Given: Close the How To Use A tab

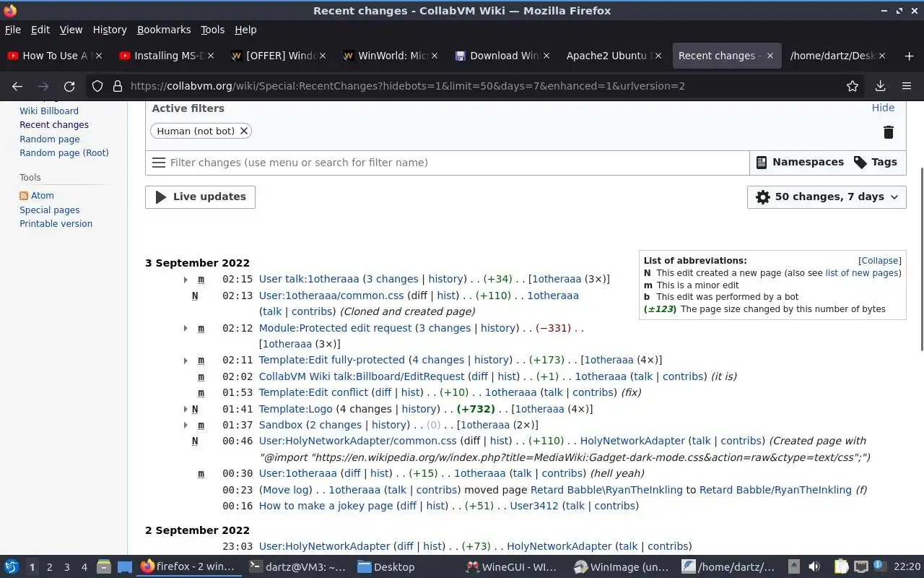Looking at the screenshot, I should point(99,56).
